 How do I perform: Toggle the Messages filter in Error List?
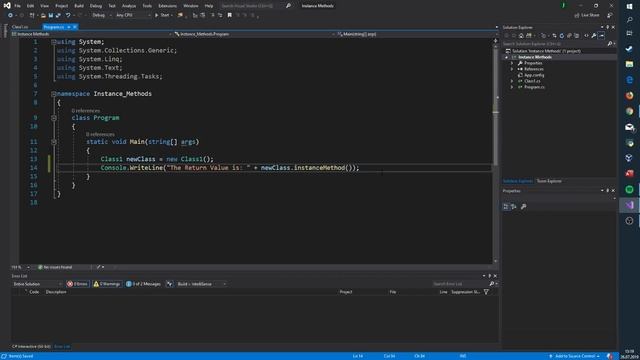click(x=143, y=284)
